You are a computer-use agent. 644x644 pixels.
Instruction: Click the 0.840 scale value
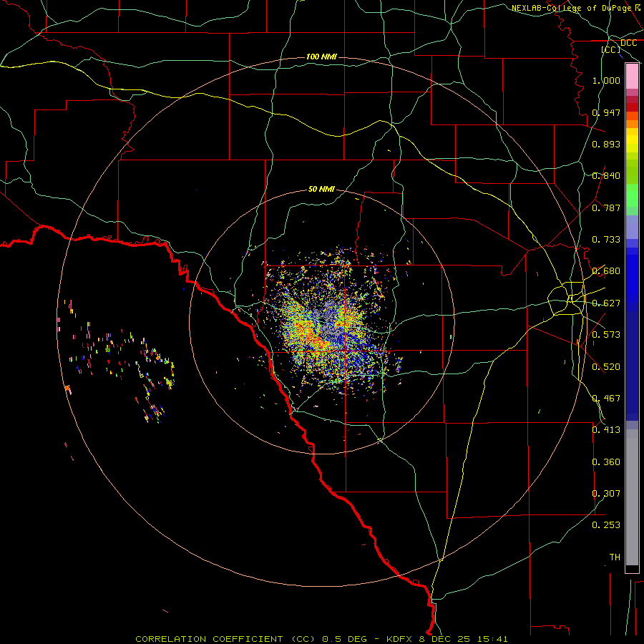click(606, 176)
